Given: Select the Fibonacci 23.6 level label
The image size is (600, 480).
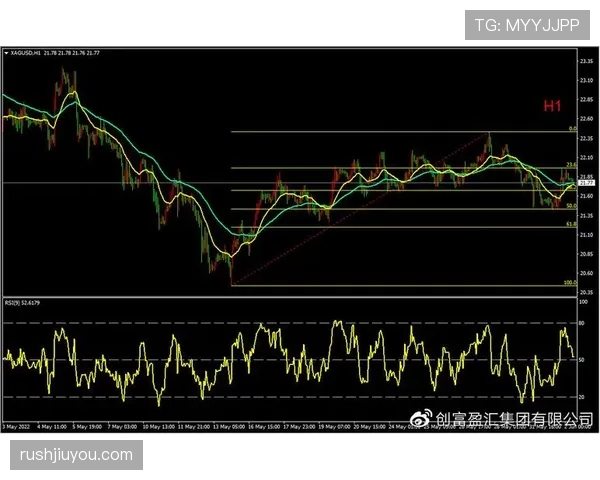Looking at the screenshot, I should click(571, 165).
